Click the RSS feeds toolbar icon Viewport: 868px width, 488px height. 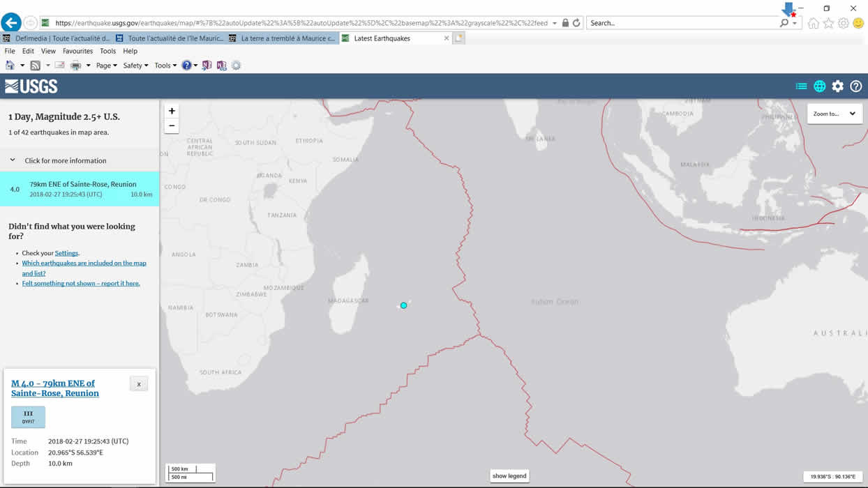35,66
